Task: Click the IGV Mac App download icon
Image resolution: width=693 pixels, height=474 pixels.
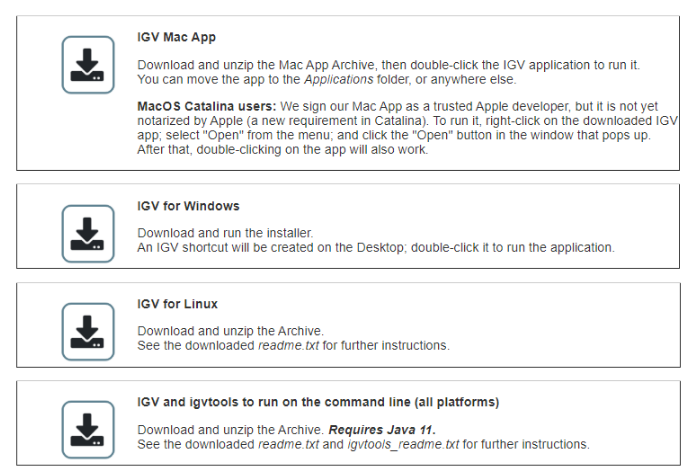Action: pyautogui.click(x=88, y=64)
